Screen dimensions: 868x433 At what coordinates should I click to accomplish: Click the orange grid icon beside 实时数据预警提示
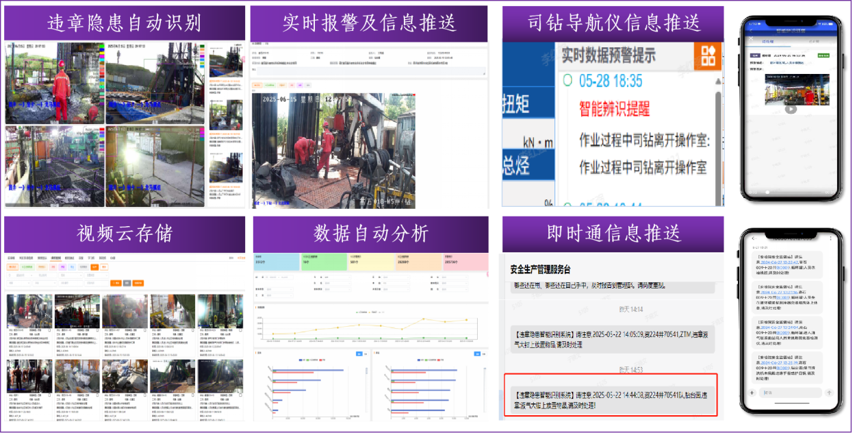coord(708,55)
